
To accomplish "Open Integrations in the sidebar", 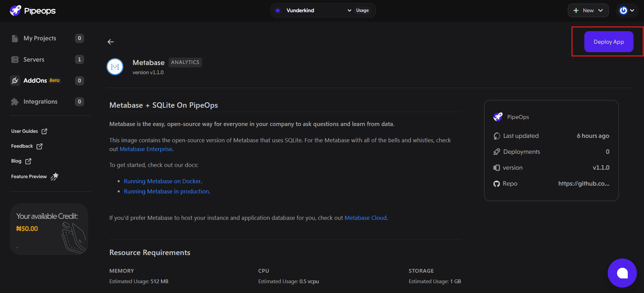I will pos(40,102).
